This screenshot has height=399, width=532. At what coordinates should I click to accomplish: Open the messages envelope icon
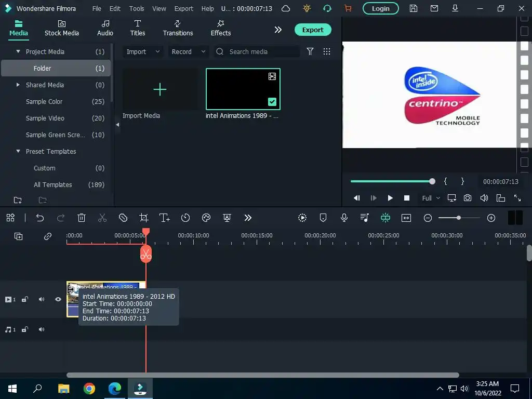[434, 8]
